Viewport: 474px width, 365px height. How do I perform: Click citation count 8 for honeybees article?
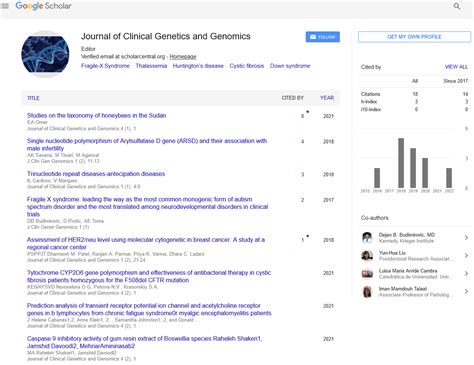[x=302, y=116]
